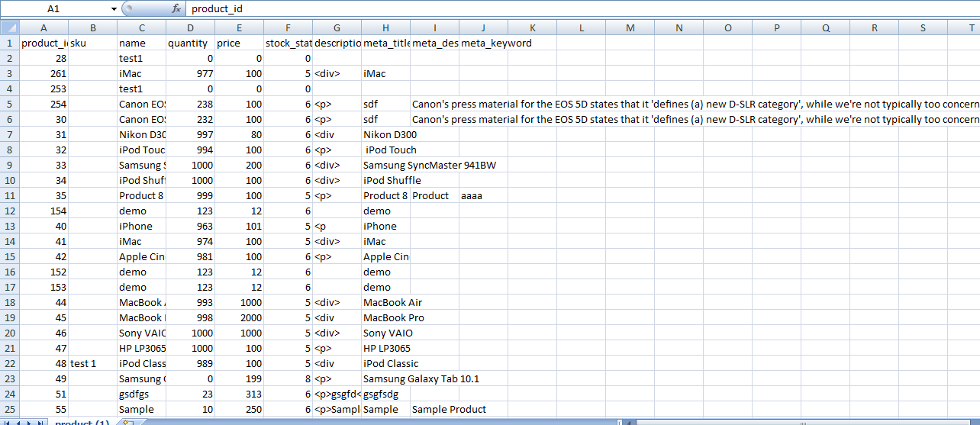Image resolution: width=980 pixels, height=425 pixels.
Task: Select row 11 header
Action: click(x=9, y=196)
